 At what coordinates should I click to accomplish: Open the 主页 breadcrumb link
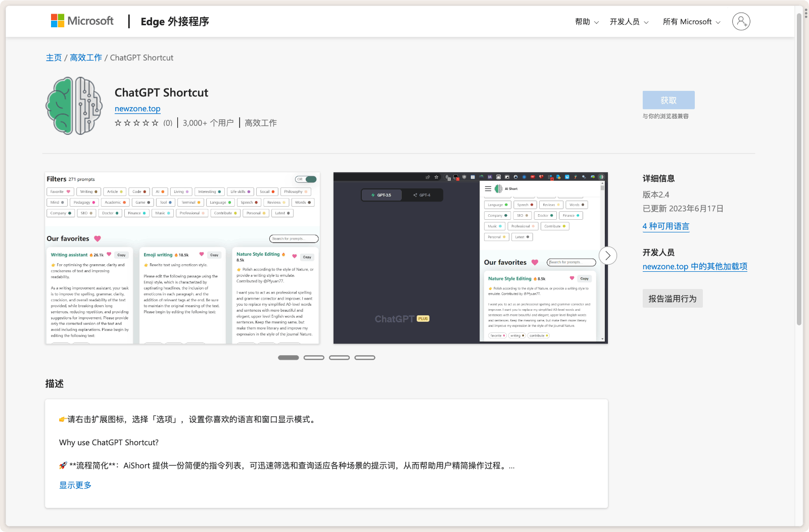[54, 57]
